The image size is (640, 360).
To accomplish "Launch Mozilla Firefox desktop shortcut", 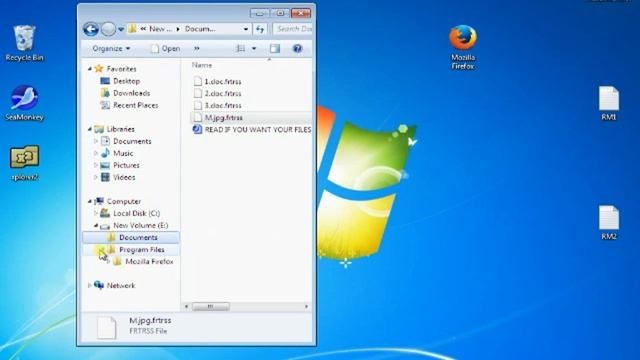I will (x=463, y=47).
